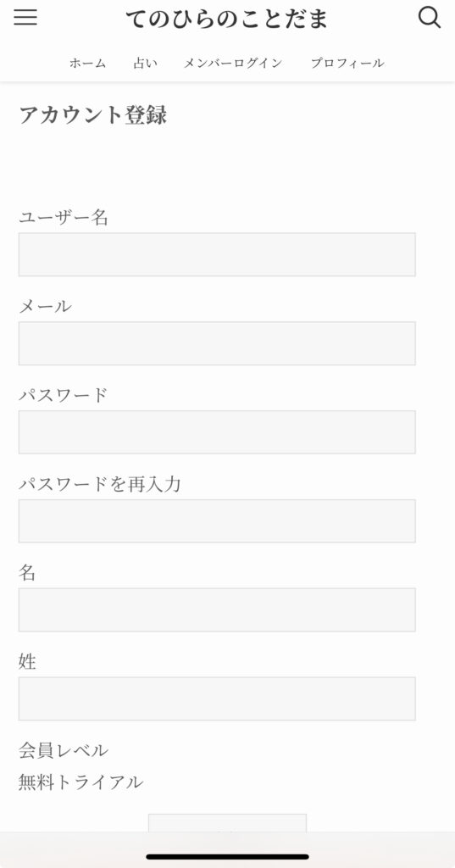Open the hamburger menu
This screenshot has width=455, height=868.
coord(25,18)
